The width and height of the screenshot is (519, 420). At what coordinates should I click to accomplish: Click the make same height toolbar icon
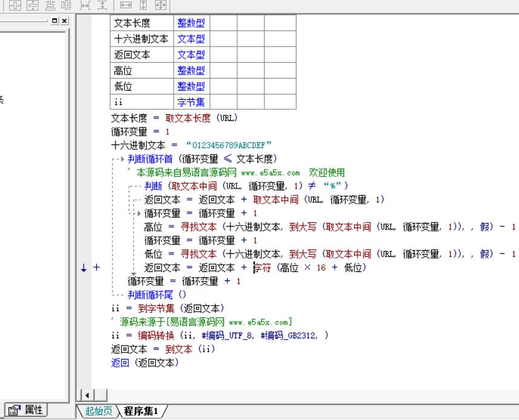[143, 5]
